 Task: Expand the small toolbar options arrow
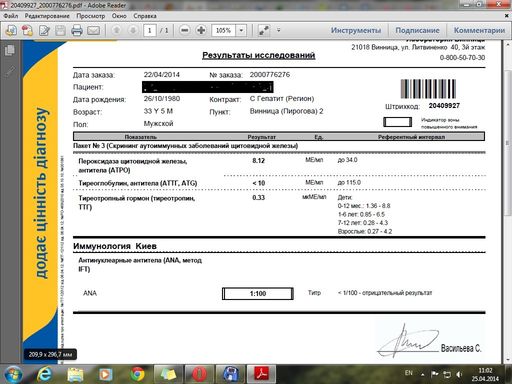click(x=279, y=30)
